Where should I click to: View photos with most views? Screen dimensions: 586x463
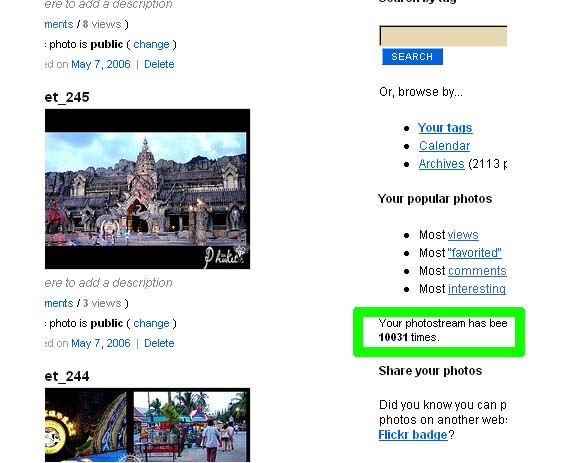[x=463, y=235]
